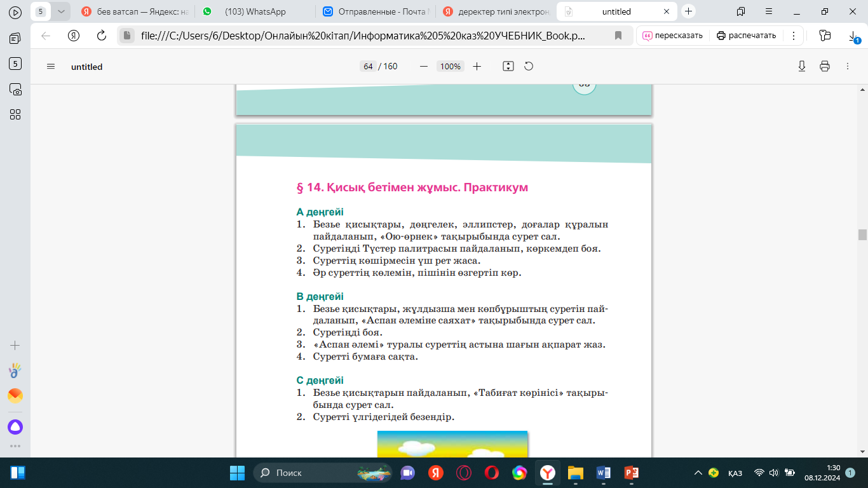Expand the tab group dropdown arrow
The image size is (868, 488).
click(x=60, y=11)
